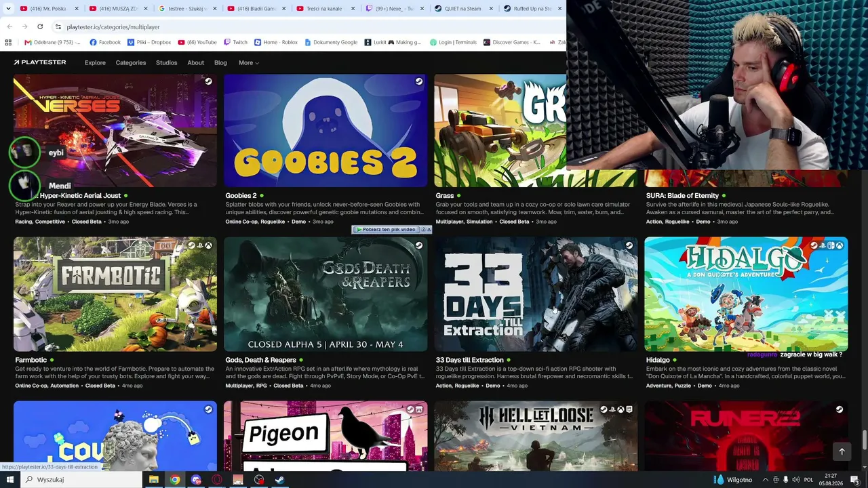Image resolution: width=868 pixels, height=488 pixels.
Task: Expand the More dropdown in Playtester navbar
Action: point(249,62)
